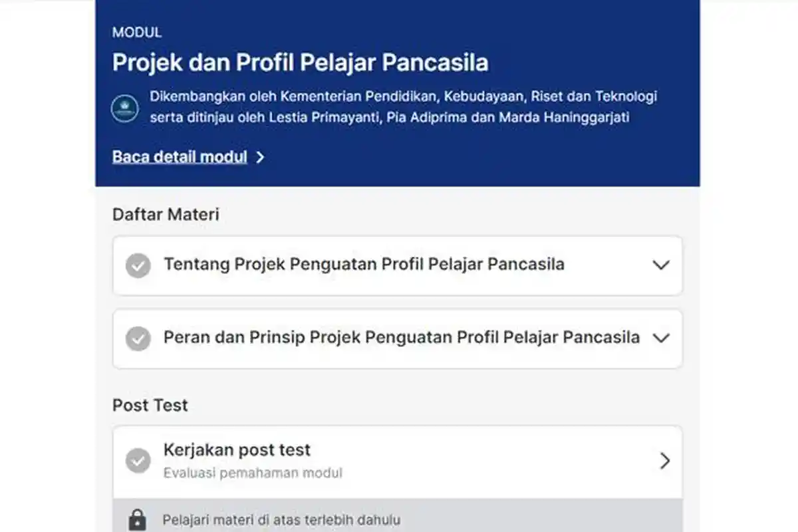Expand Tentang Projek Penguatan Profil Pelajar Pancasila

coord(661,265)
